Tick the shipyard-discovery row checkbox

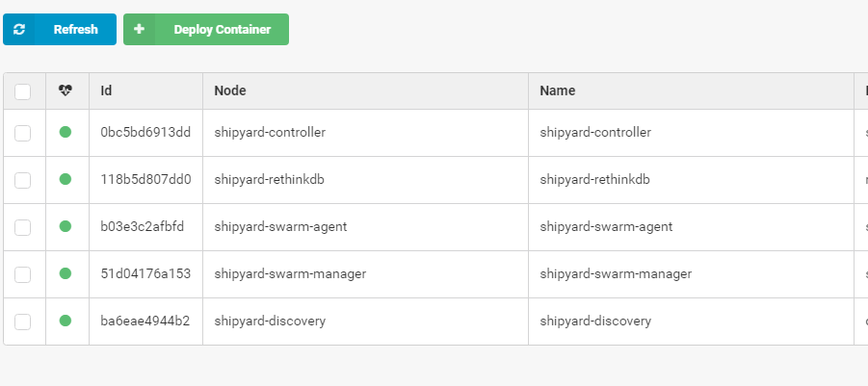(23, 322)
